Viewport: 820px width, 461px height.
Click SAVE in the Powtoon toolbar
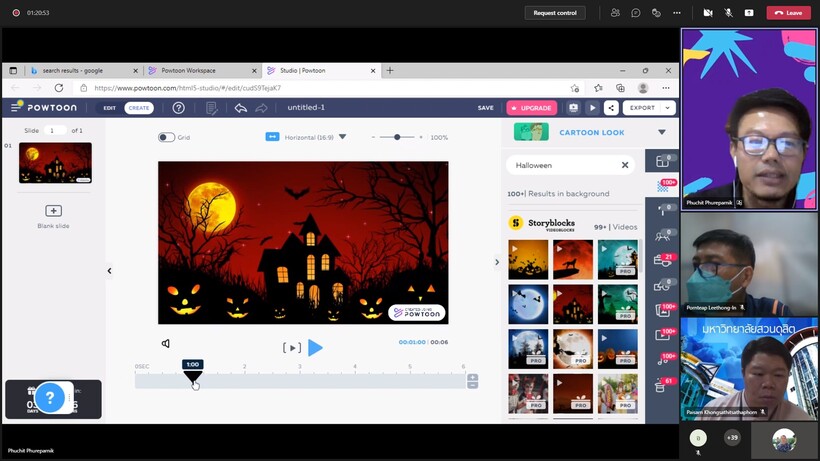pos(485,108)
